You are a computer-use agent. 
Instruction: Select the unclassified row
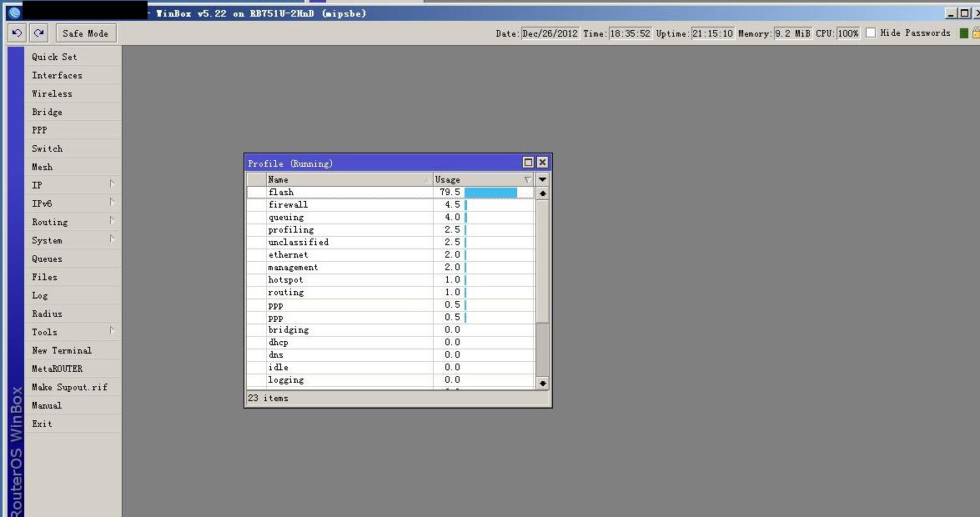(390, 242)
